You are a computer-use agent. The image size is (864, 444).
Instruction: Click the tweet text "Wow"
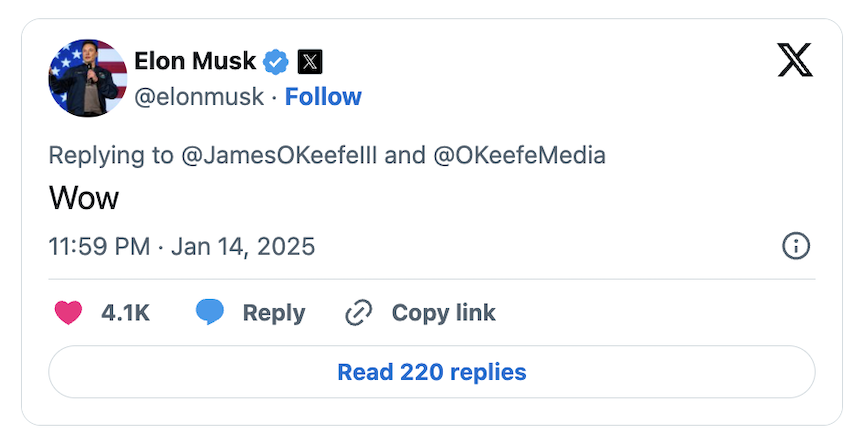click(x=84, y=198)
